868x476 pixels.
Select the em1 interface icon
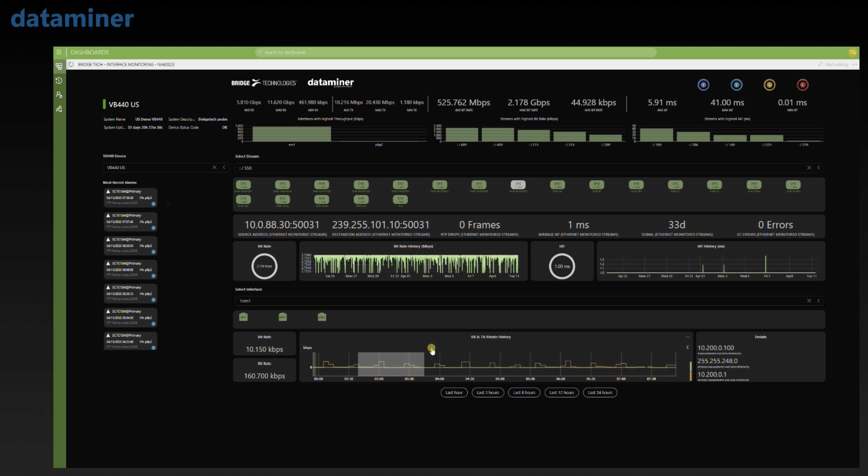point(243,317)
